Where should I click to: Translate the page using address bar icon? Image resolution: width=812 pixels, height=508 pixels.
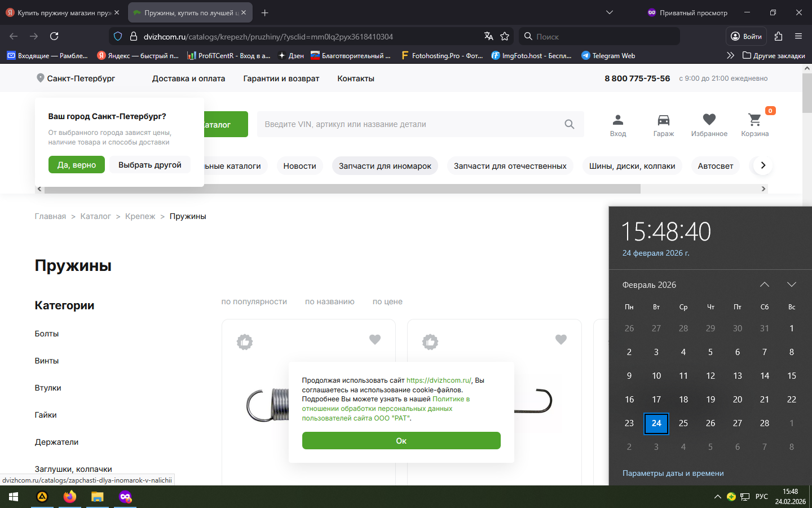[488, 36]
